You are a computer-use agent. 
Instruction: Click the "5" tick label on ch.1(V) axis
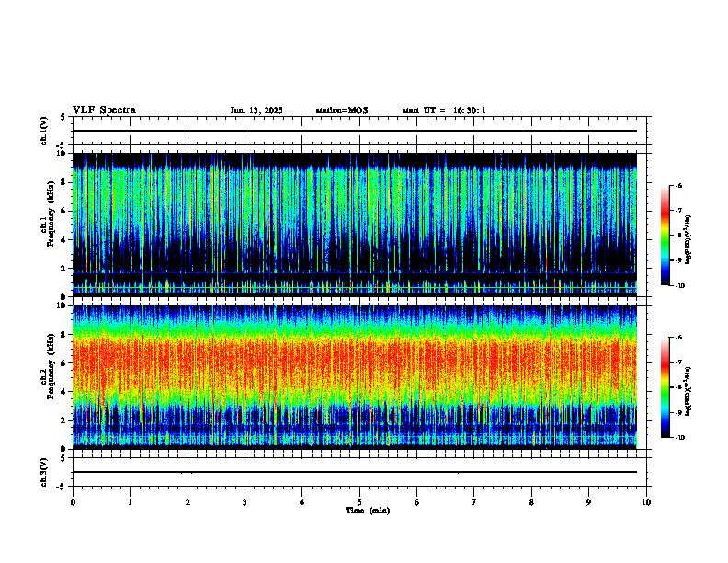point(63,117)
